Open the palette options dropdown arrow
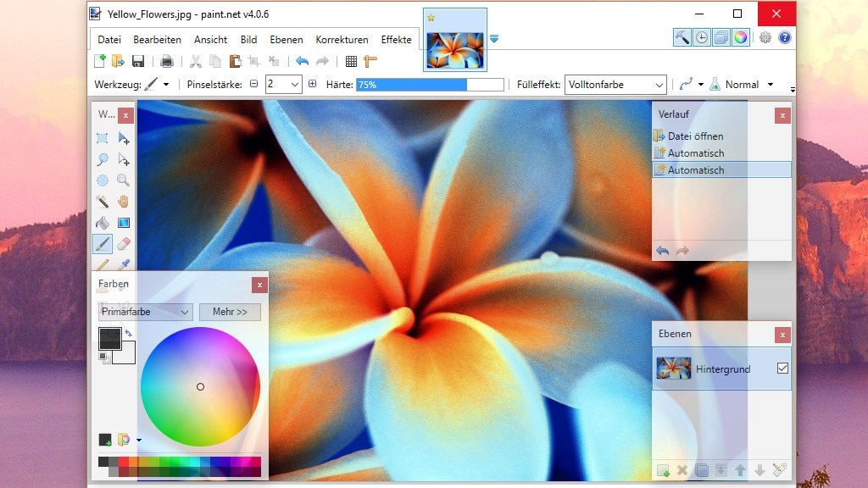 coord(138,441)
